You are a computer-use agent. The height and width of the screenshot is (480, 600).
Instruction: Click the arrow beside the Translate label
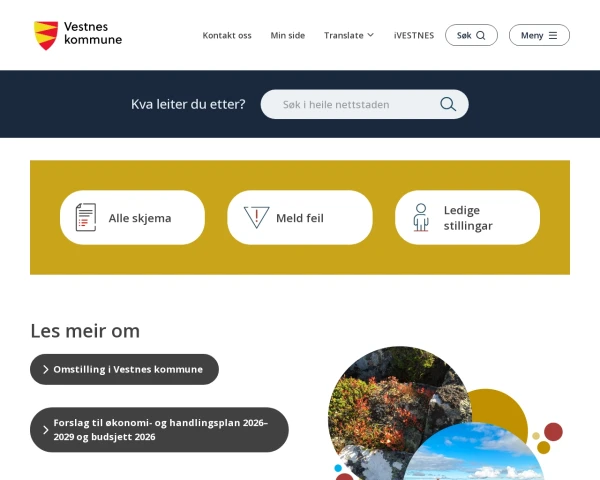[370, 35]
